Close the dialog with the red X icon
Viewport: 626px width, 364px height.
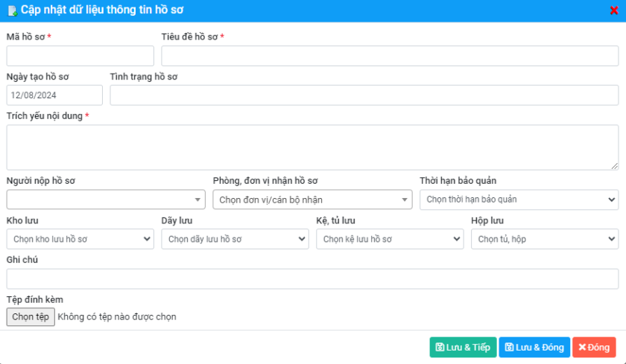(x=614, y=10)
